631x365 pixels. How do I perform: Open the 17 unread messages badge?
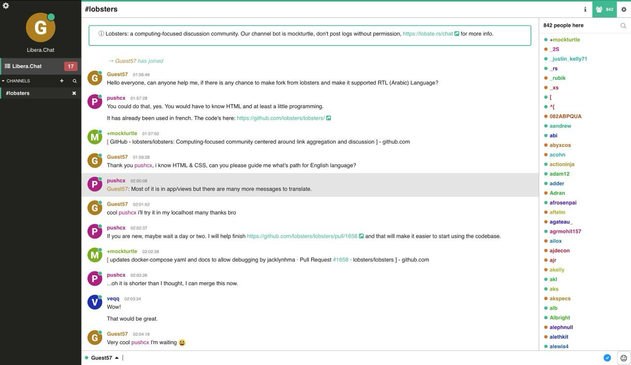(x=70, y=66)
